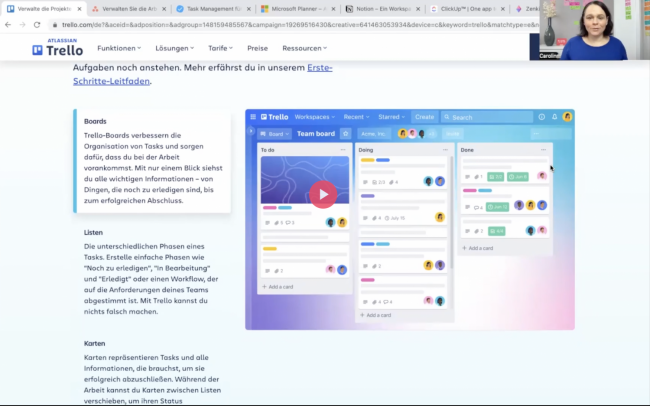Click the Search field in demo board
This screenshot has height=406, width=650.
click(487, 117)
